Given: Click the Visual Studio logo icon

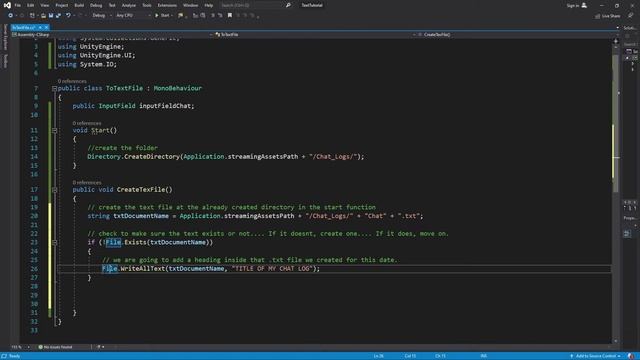Looking at the screenshot, I should point(7,5).
